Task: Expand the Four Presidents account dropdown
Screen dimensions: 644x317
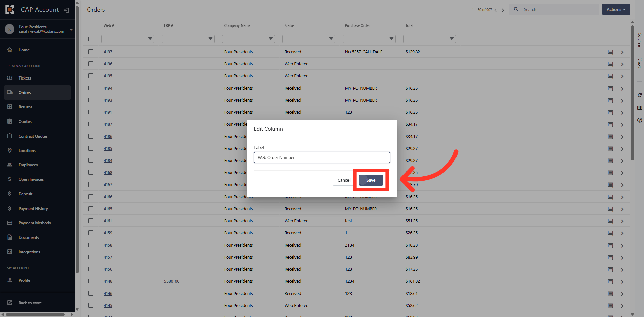Action: [71, 30]
